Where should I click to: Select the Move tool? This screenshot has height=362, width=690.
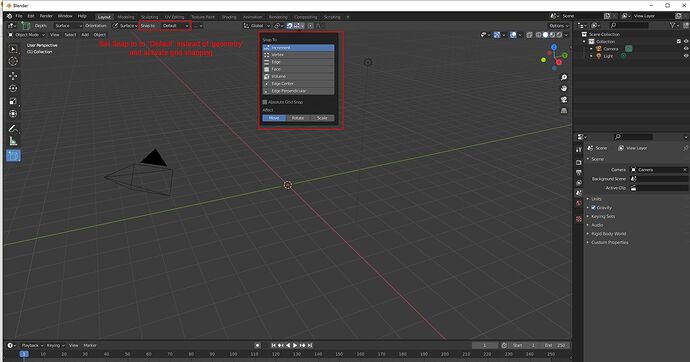tap(13, 76)
